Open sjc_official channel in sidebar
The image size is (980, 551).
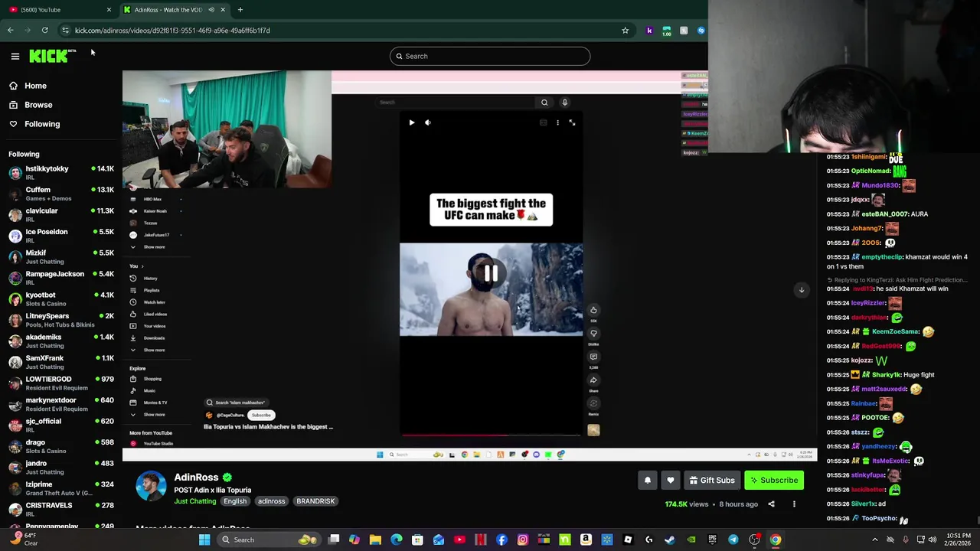click(x=61, y=425)
